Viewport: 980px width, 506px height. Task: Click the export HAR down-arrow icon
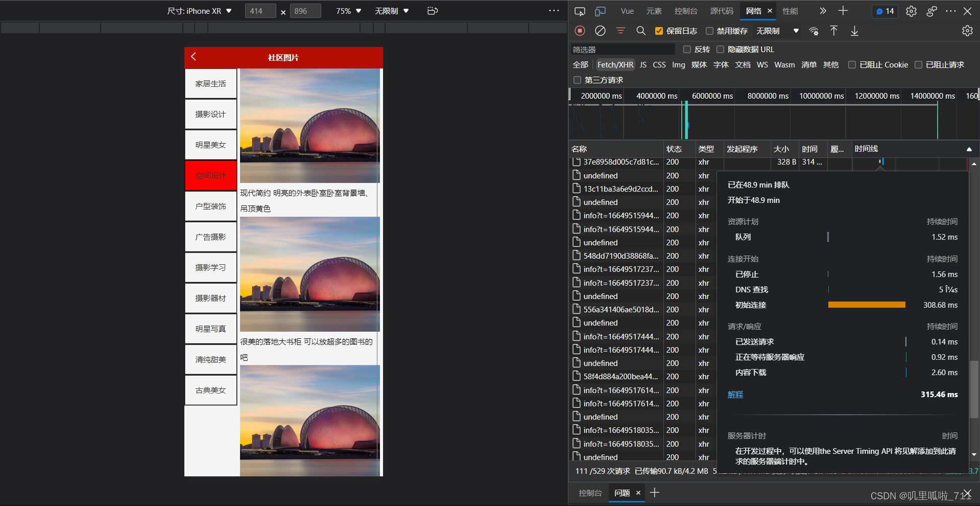(854, 31)
